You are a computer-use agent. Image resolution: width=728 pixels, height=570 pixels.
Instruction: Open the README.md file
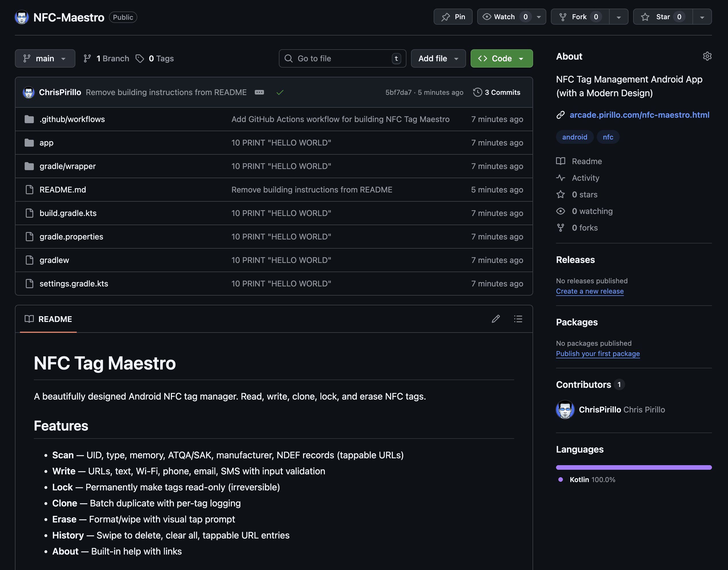63,190
